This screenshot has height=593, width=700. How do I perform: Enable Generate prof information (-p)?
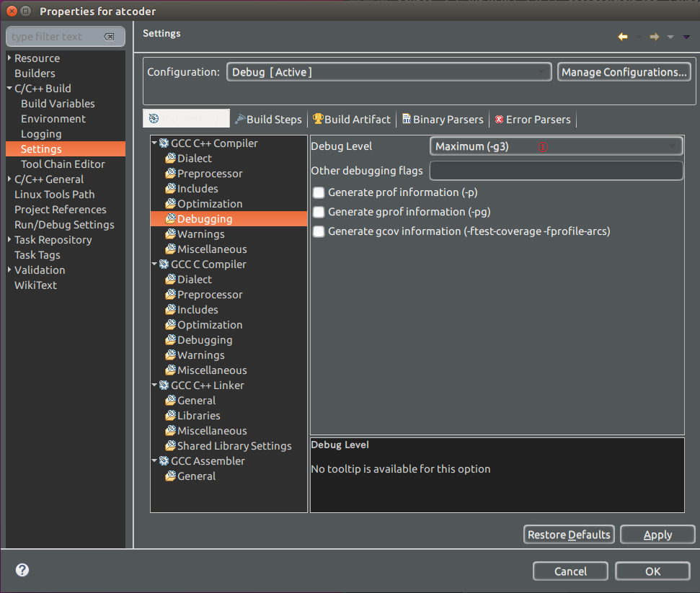[318, 192]
